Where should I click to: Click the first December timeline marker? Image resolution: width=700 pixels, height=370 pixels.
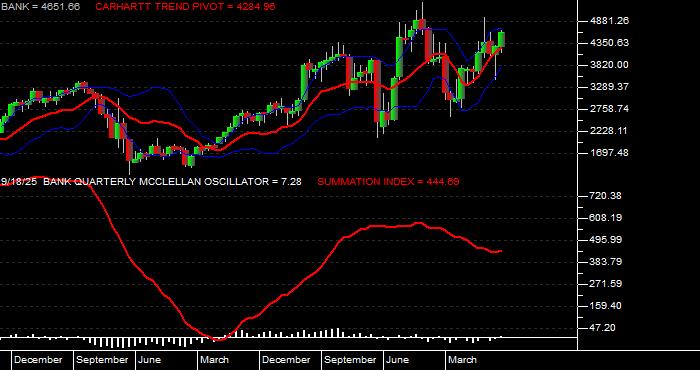(38, 360)
